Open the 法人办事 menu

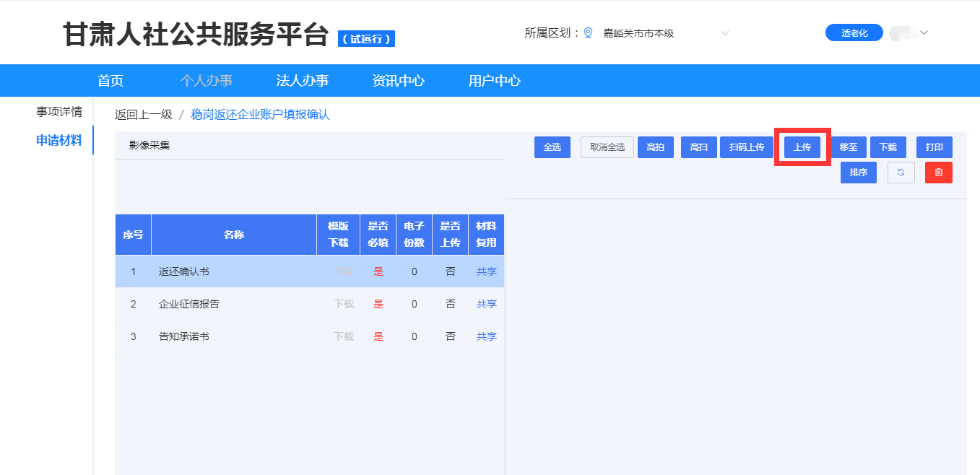point(303,81)
